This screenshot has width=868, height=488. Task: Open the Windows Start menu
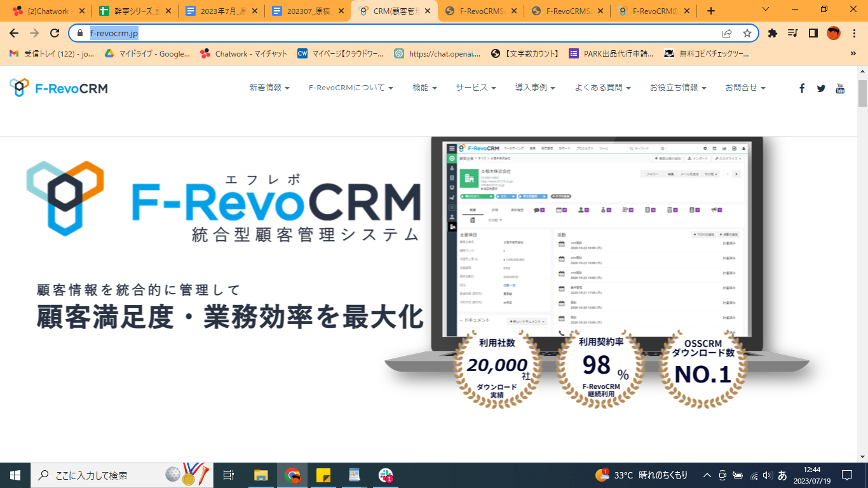click(x=15, y=475)
